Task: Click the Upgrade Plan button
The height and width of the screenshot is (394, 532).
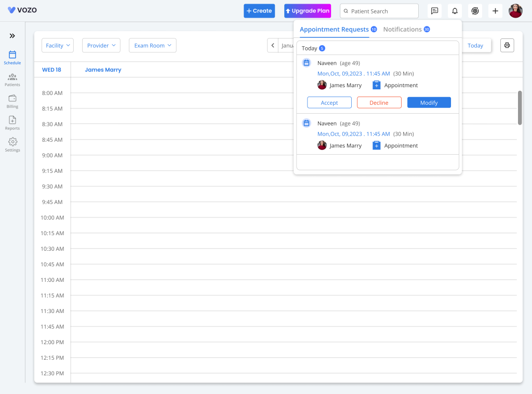Action: (x=308, y=11)
